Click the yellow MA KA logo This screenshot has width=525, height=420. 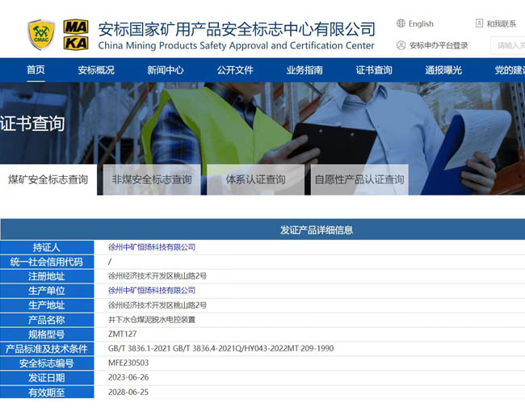click(x=76, y=34)
